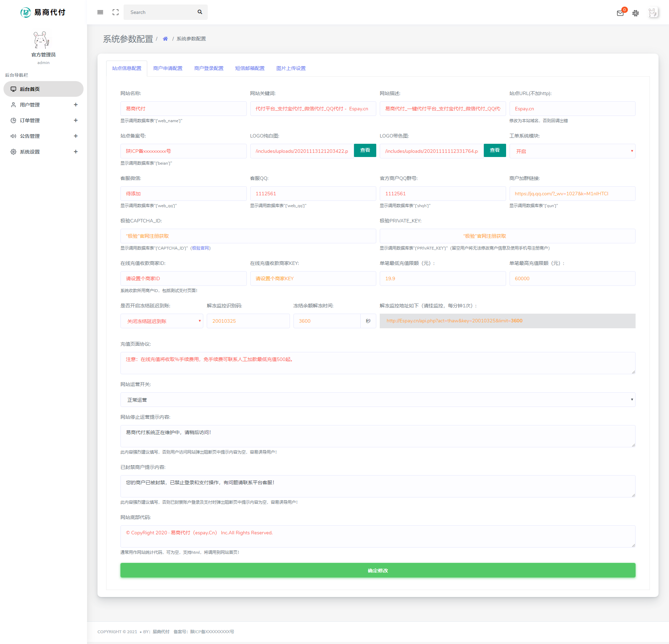
Task: Click the order management icon
Action: click(13, 121)
